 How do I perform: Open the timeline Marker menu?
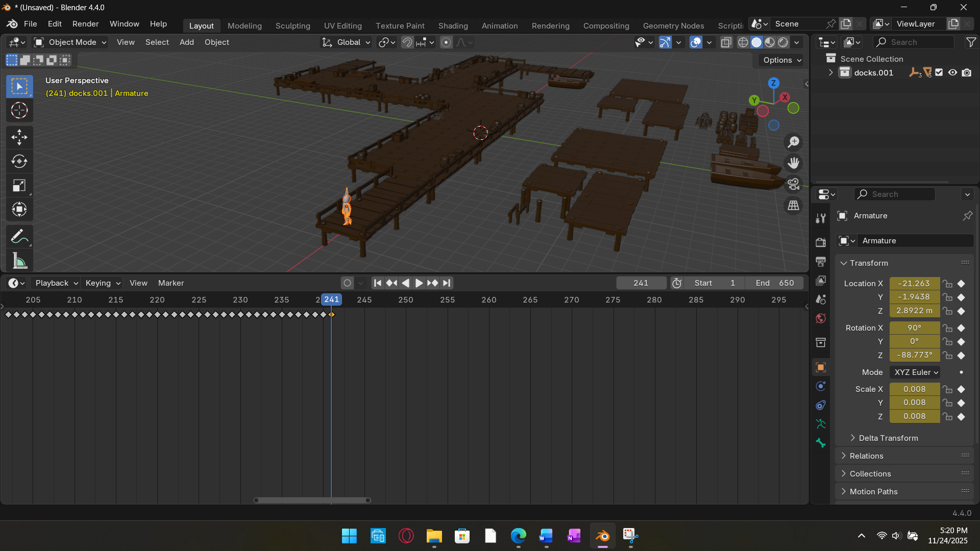tap(171, 283)
